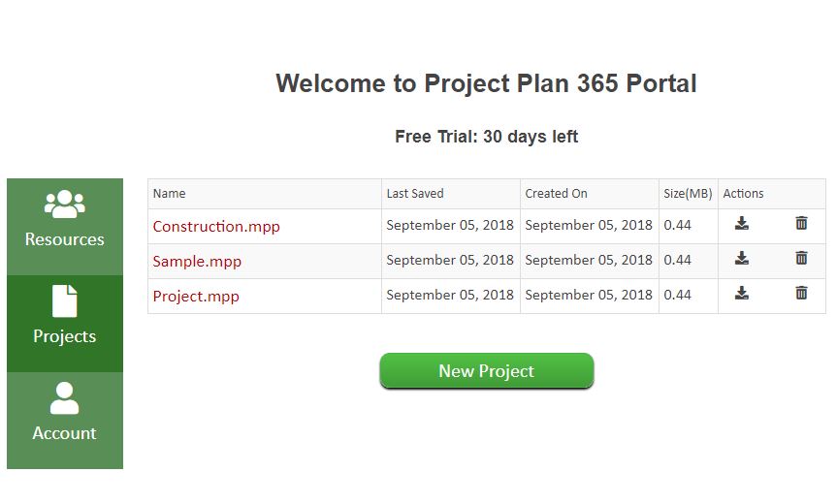Download the Sample.mpp file
837x504 pixels.
[741, 259]
